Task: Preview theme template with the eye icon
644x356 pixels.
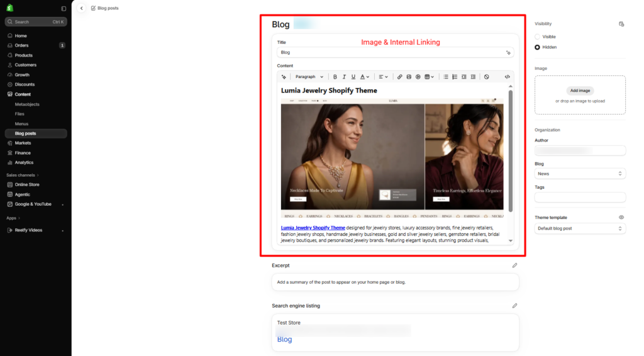Action: point(621,217)
